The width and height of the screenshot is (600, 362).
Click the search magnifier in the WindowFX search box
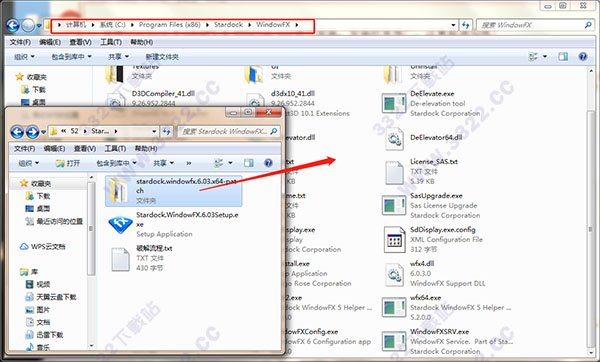(588, 25)
